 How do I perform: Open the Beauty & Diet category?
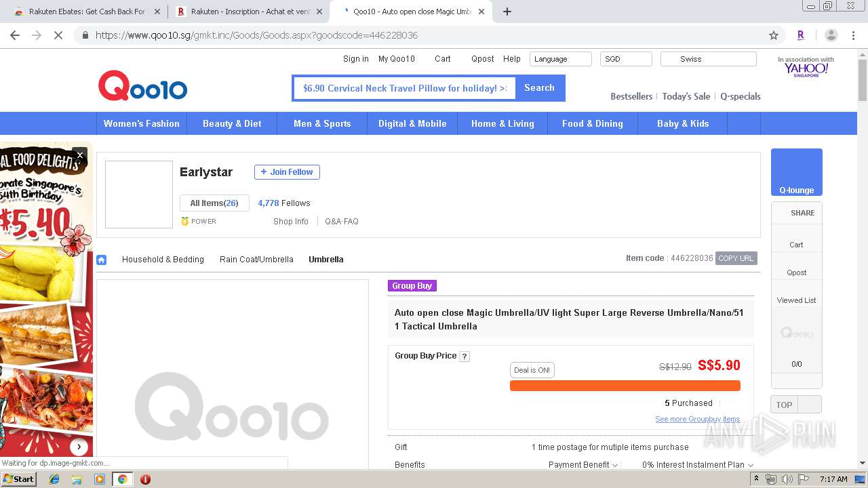[232, 123]
